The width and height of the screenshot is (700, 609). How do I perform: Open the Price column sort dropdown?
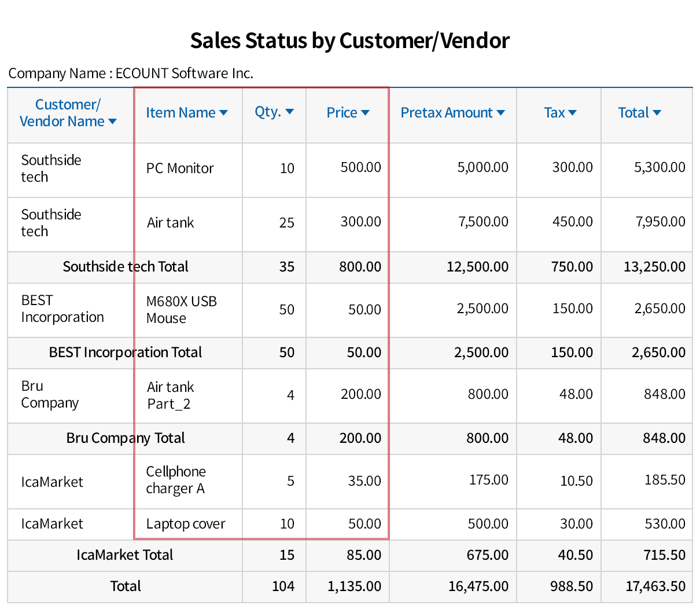[365, 113]
